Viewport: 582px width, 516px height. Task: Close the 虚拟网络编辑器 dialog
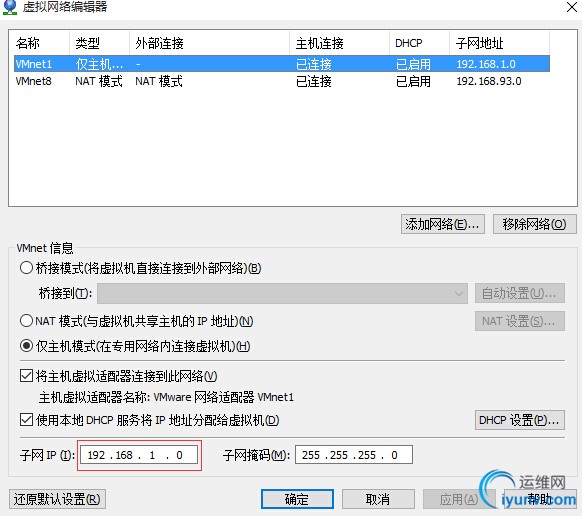572,7
